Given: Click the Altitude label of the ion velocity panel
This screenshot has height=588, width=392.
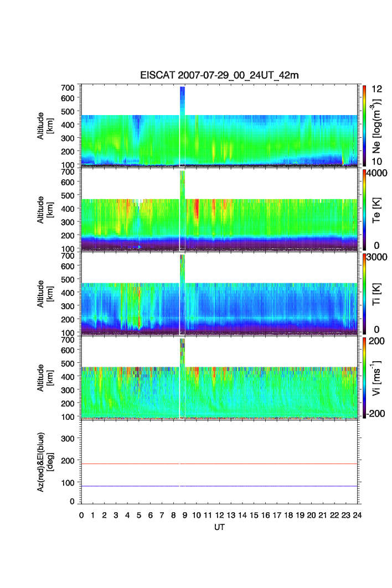Looking at the screenshot, I should 45,378.
